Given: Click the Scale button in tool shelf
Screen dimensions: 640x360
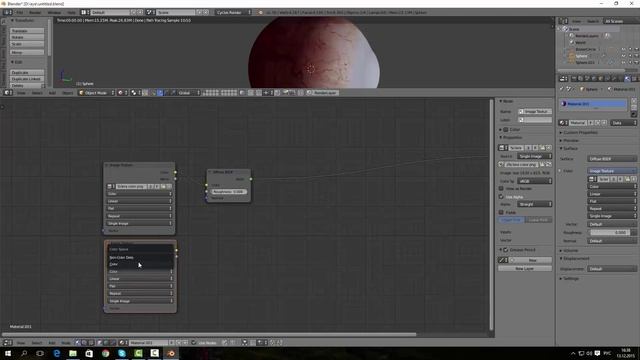Looking at the screenshot, I should [27, 44].
